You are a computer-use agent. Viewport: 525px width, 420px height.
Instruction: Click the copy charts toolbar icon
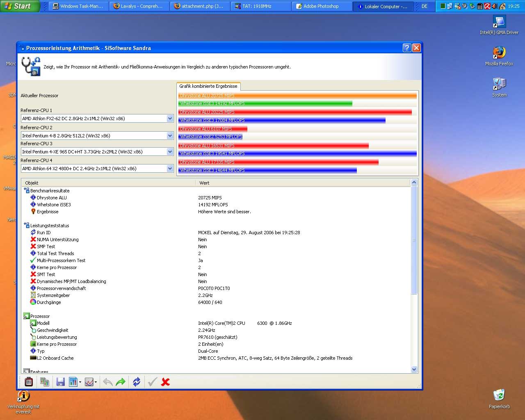tap(45, 382)
